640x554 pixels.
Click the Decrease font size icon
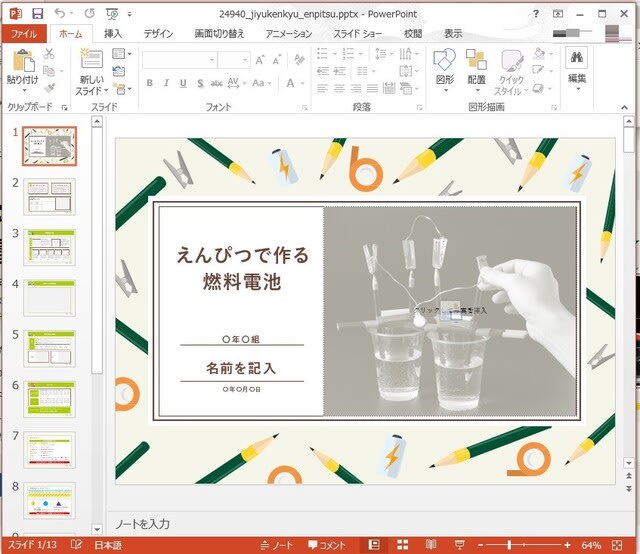(277, 60)
